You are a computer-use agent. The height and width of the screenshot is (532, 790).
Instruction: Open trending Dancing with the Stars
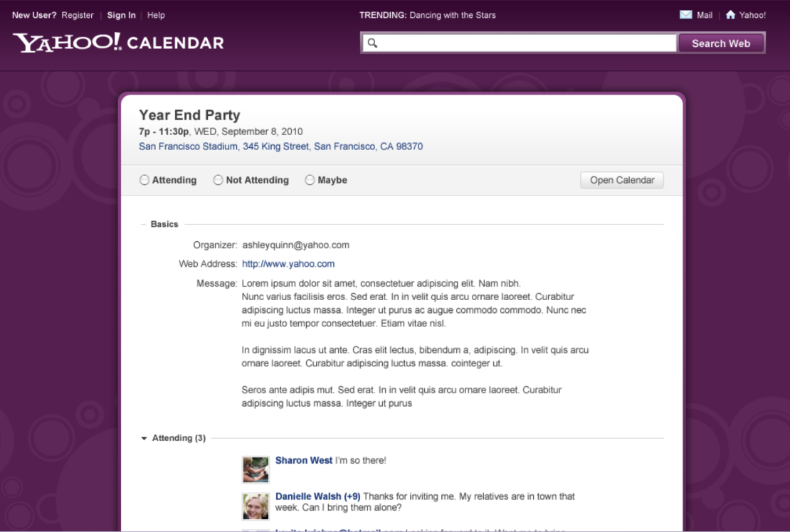pos(453,15)
